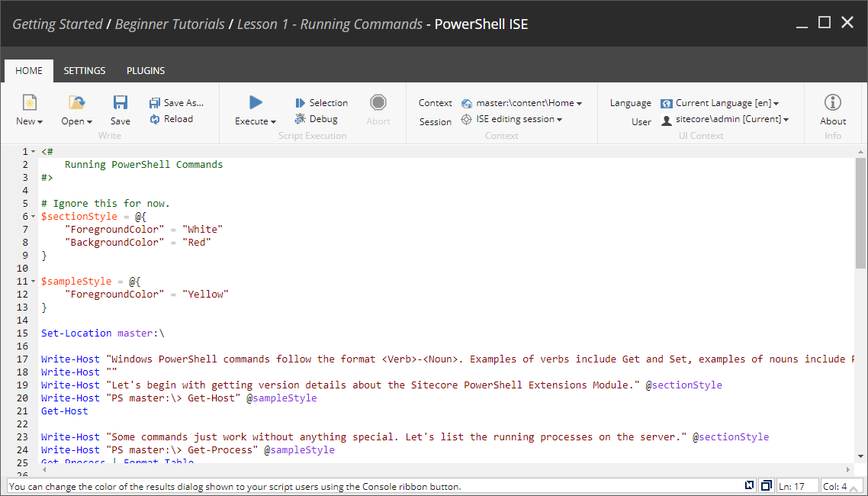Click the Open script folder icon
This screenshot has width=868, height=496.
click(76, 102)
